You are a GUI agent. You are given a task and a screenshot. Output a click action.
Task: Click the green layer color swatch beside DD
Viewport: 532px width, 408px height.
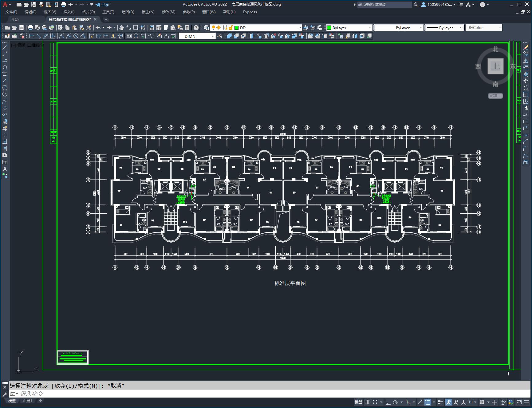pos(237,28)
